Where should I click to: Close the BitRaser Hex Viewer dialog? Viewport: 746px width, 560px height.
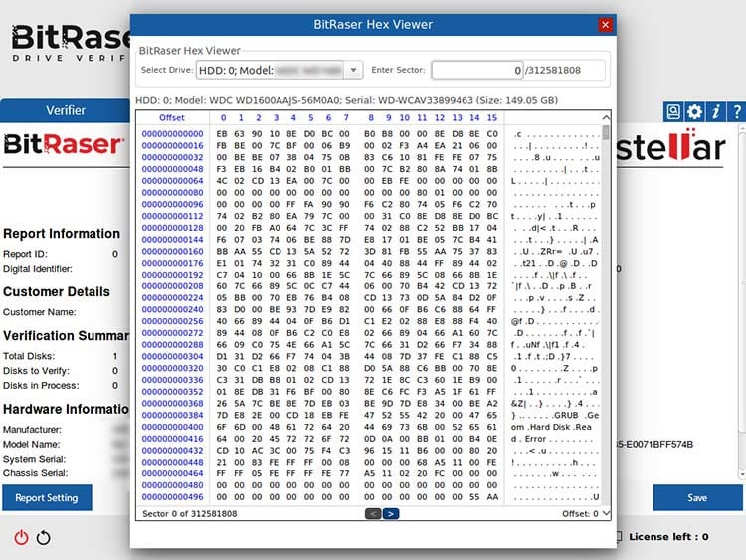click(605, 24)
